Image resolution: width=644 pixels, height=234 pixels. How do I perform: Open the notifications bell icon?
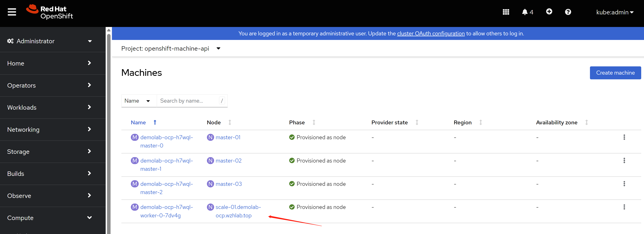(x=525, y=12)
